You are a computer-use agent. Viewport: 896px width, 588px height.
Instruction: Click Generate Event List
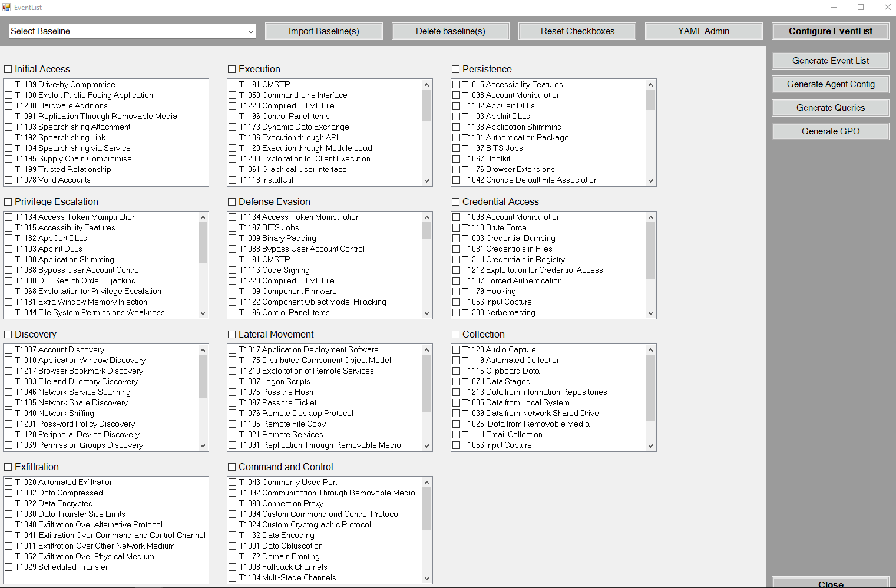[830, 61]
